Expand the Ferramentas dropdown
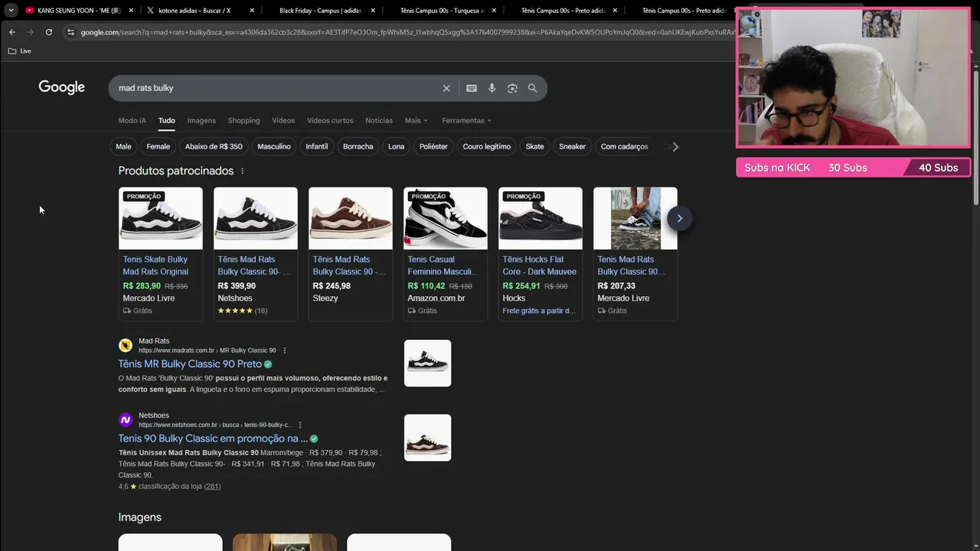980x551 pixels. (x=466, y=120)
